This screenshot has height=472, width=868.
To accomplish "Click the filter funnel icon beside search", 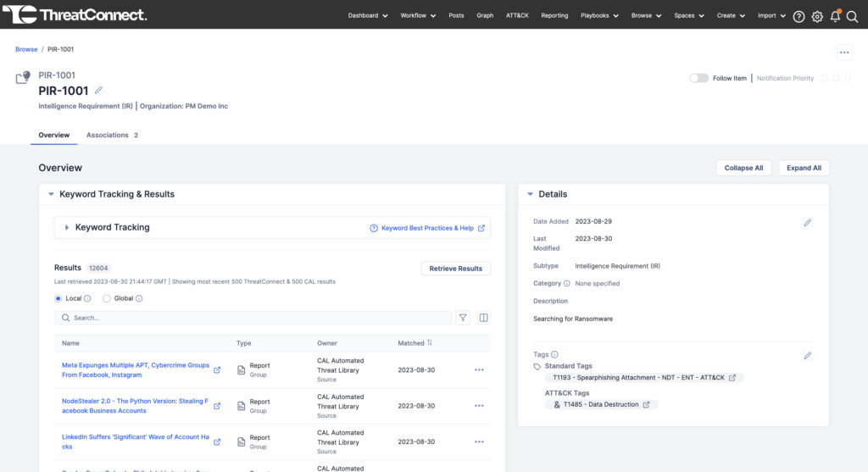I will click(463, 318).
